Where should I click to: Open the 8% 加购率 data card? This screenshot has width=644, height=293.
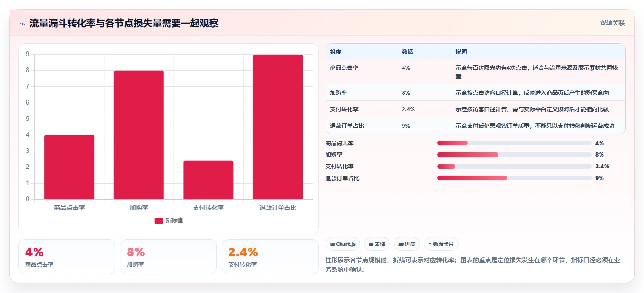(x=168, y=257)
